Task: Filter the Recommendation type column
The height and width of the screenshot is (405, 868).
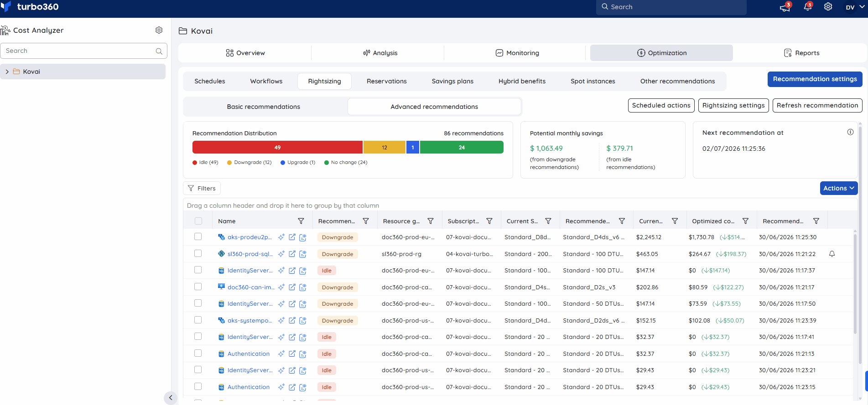Action: pos(366,221)
